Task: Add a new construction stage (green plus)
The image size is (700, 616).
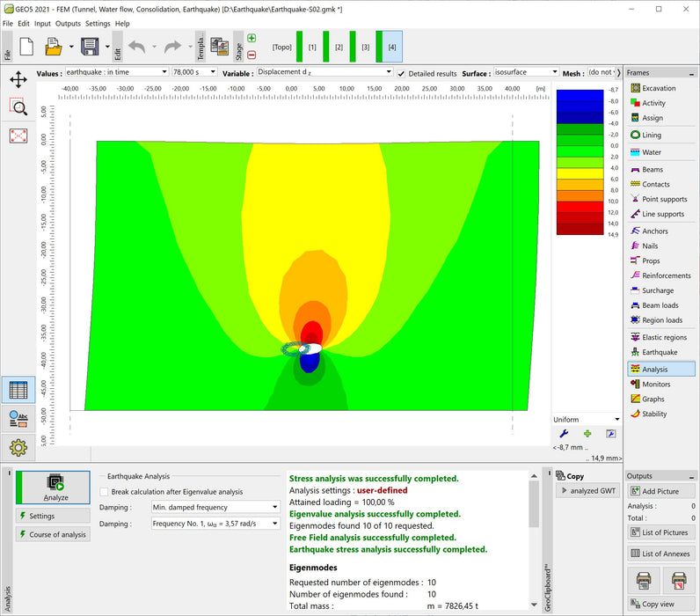Action: (252, 39)
